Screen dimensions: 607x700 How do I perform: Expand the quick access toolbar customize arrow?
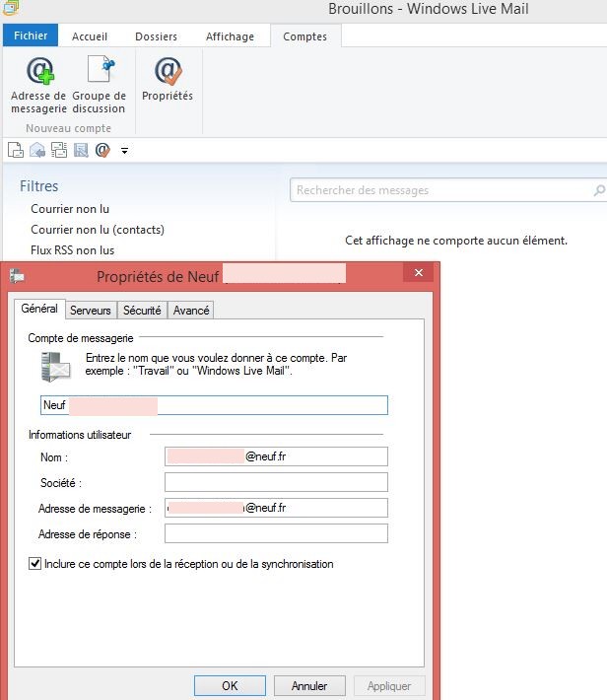pos(124,151)
